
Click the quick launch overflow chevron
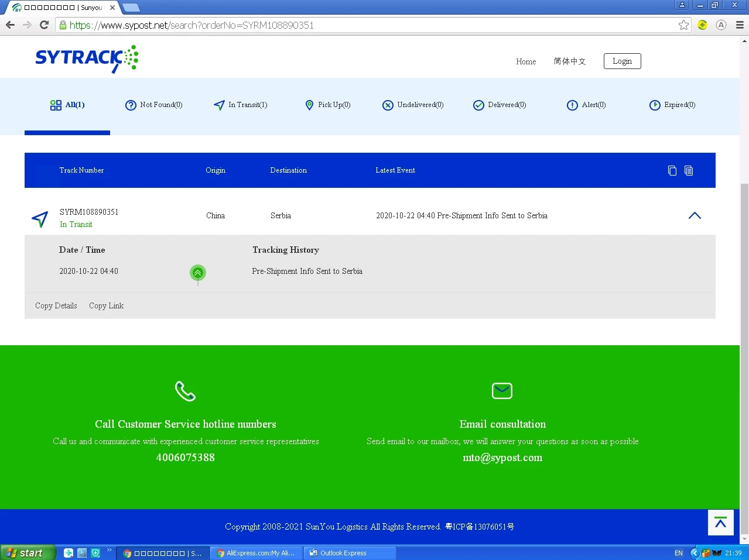pos(109,549)
